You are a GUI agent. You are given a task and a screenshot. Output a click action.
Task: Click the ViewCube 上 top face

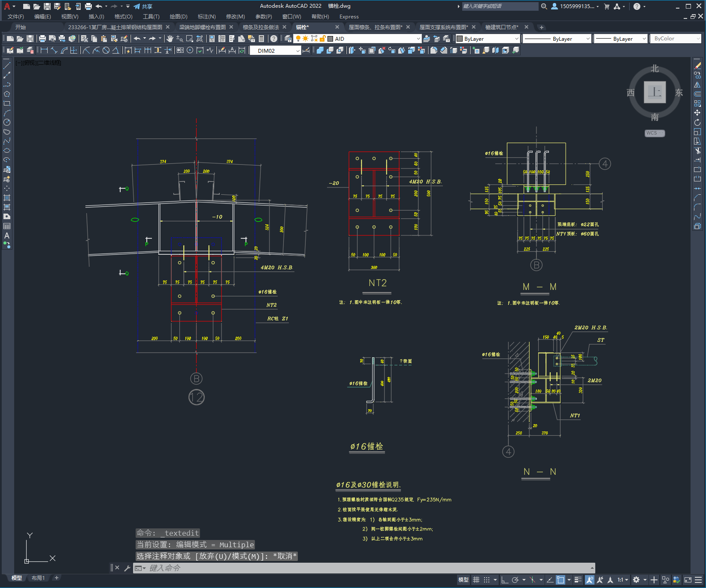click(654, 92)
